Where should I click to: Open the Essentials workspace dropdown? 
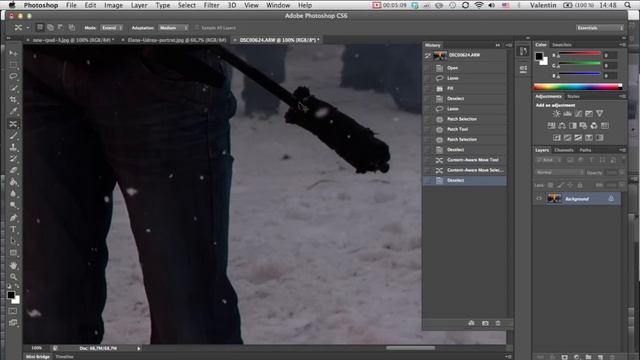tap(600, 28)
